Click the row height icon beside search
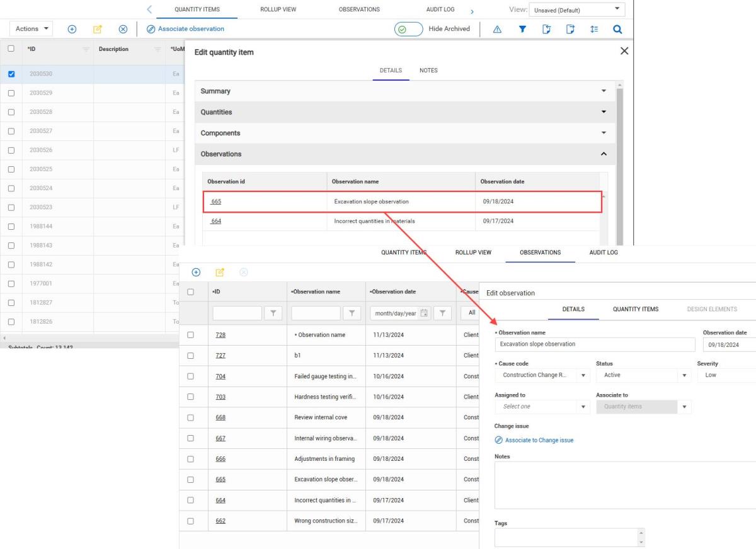The width and height of the screenshot is (756, 549). 594,29
